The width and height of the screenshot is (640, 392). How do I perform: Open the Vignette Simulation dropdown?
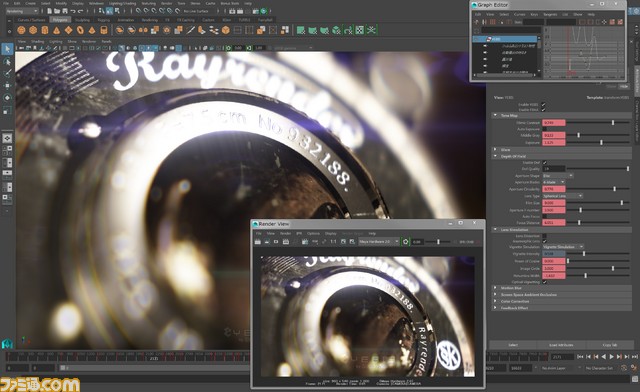coord(563,247)
